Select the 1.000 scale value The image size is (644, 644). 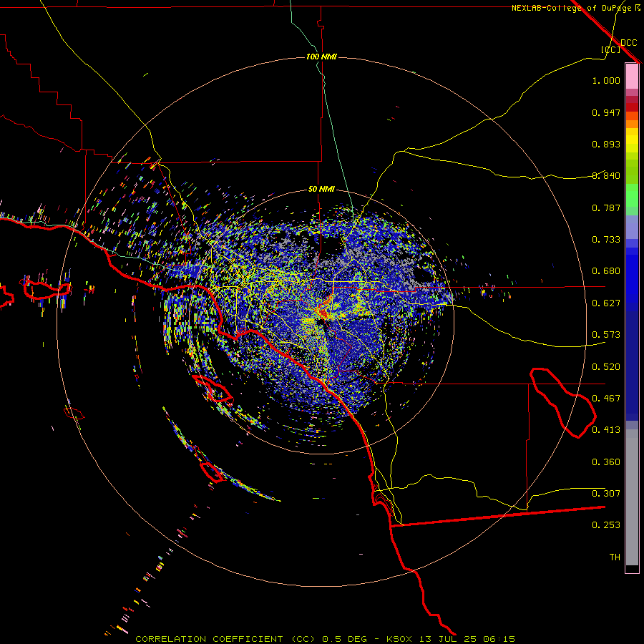(606, 80)
